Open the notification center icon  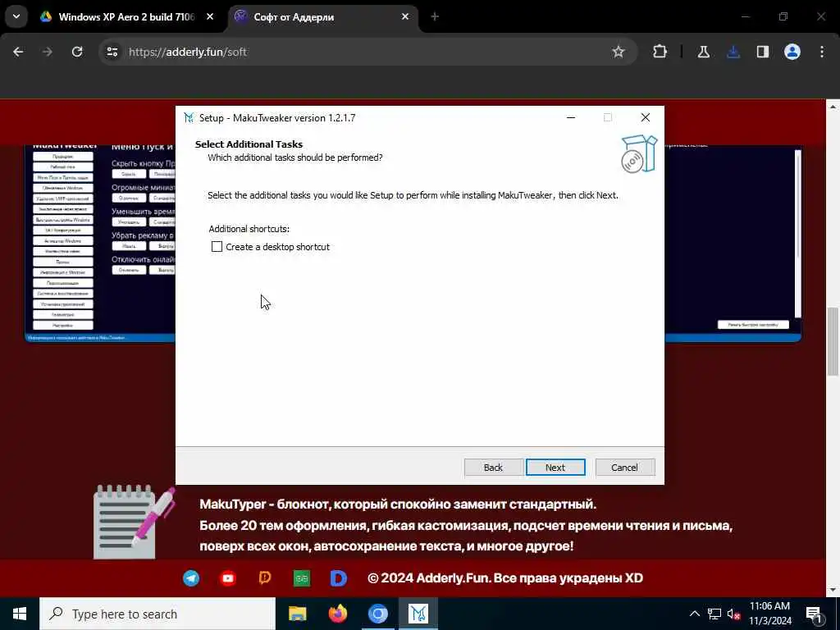click(814, 614)
